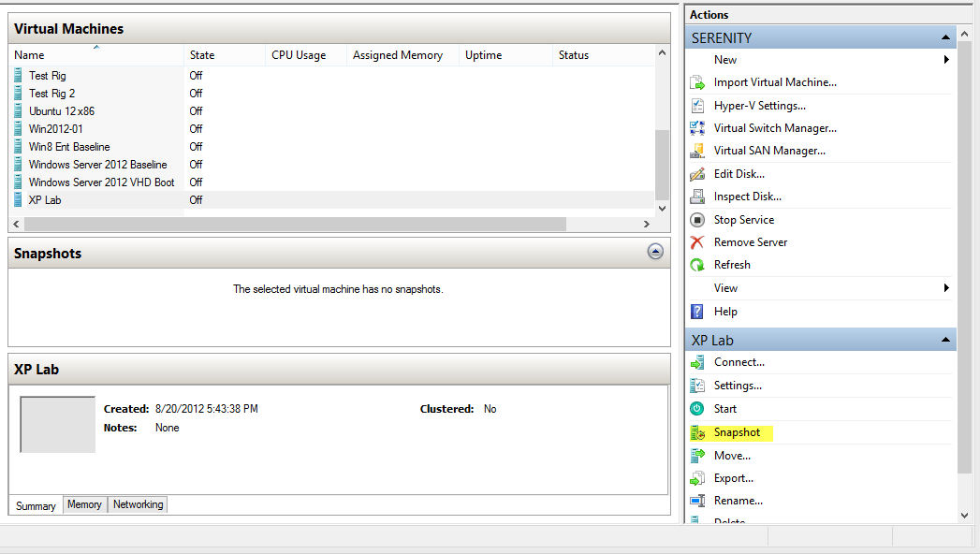
Task: Click the Windows Server 2012 VHD Boot icon
Action: [x=18, y=182]
